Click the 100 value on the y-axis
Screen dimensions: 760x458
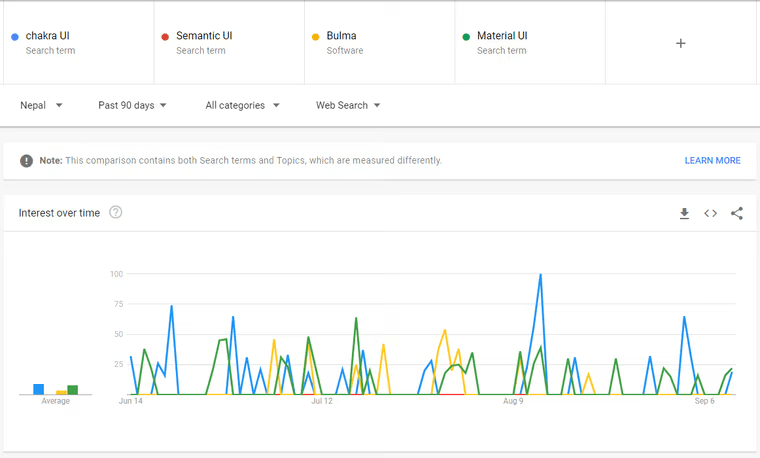(x=116, y=274)
